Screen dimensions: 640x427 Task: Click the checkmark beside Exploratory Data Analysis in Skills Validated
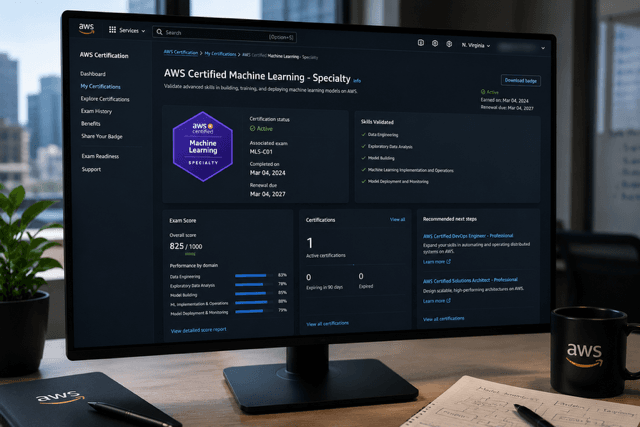pyautogui.click(x=363, y=146)
